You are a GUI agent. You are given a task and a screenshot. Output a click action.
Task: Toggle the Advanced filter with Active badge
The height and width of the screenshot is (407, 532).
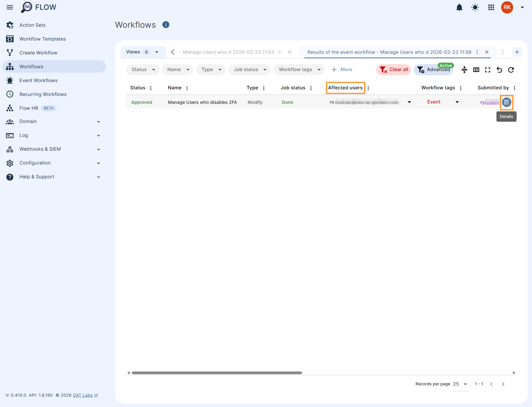click(x=434, y=70)
